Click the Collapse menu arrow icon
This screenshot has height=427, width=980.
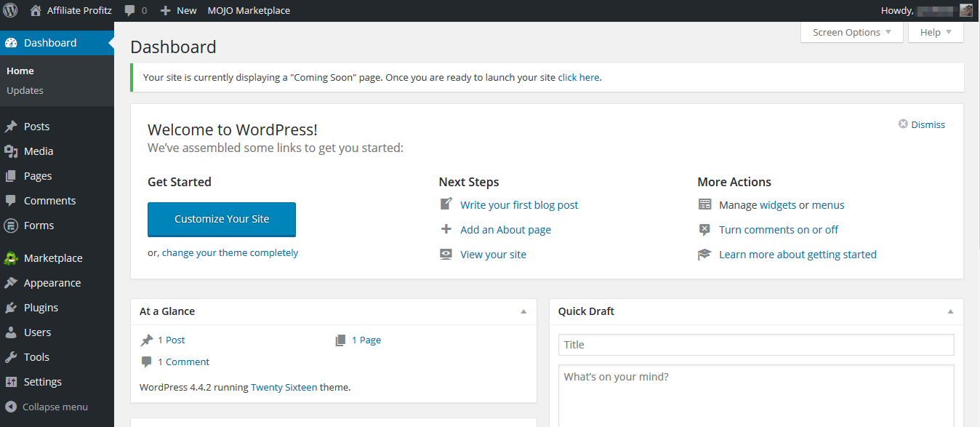[x=11, y=407]
